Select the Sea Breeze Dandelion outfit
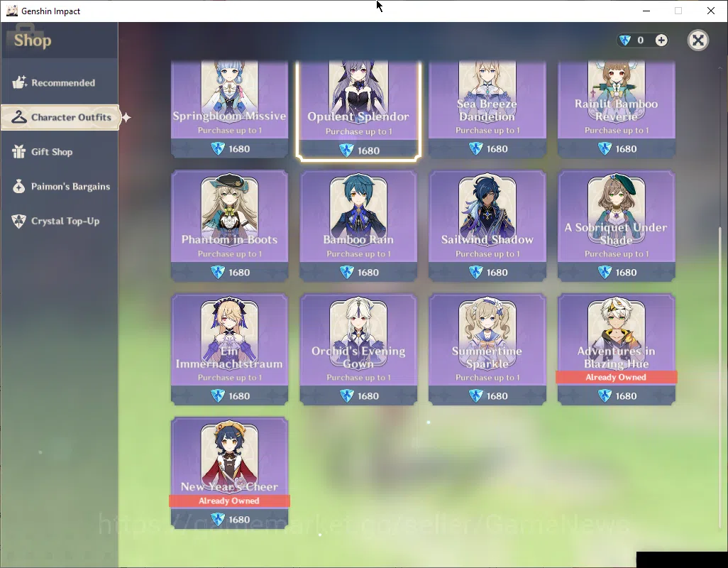This screenshot has height=568, width=728. pyautogui.click(x=487, y=109)
